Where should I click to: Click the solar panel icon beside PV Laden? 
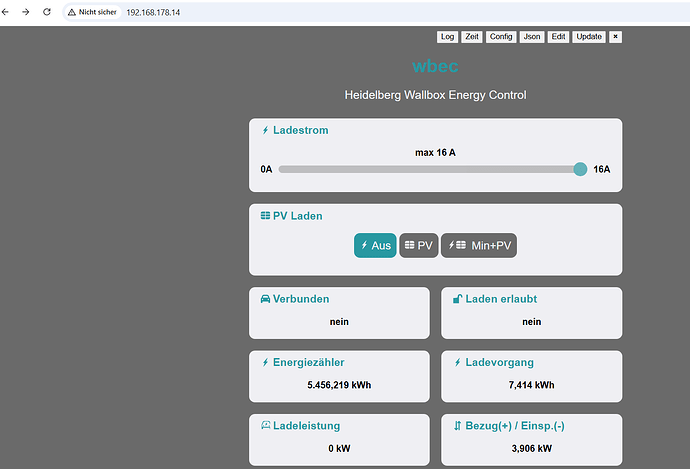(x=265, y=216)
